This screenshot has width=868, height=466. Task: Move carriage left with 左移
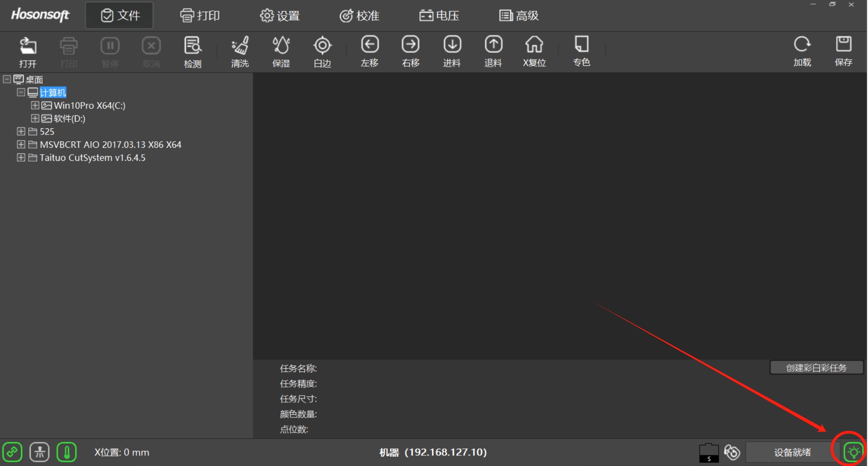[x=369, y=51]
